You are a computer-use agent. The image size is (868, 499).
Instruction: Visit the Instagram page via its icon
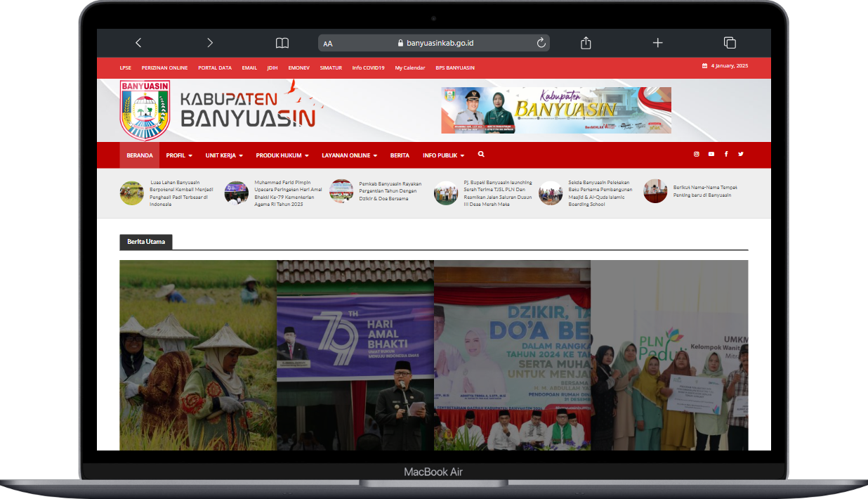[x=697, y=154]
